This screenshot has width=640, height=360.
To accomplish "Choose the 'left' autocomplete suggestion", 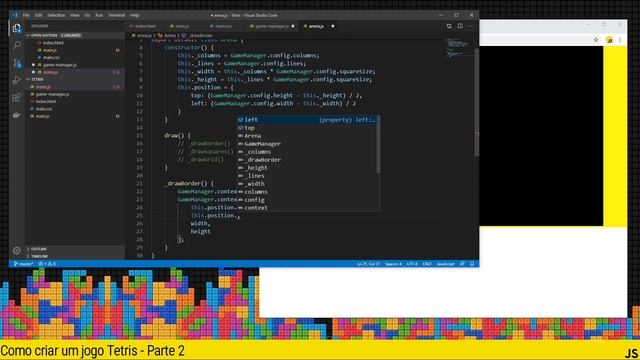I will (x=307, y=120).
